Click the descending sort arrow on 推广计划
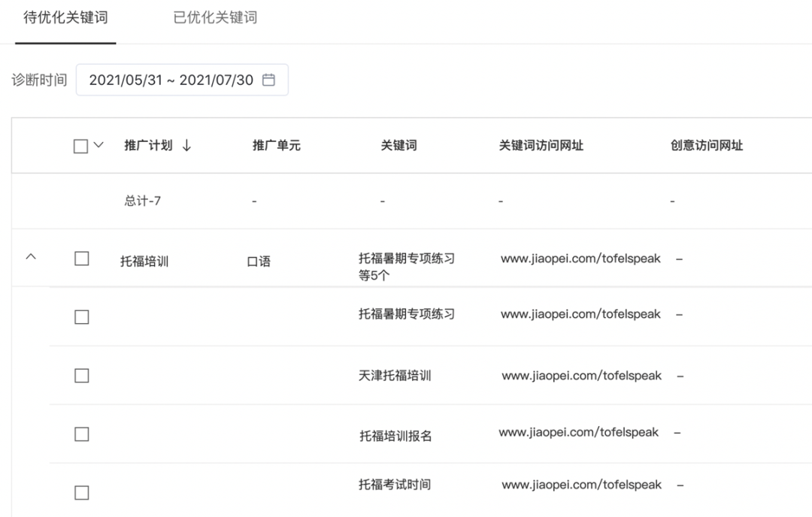The height and width of the screenshot is (517, 812). point(185,145)
